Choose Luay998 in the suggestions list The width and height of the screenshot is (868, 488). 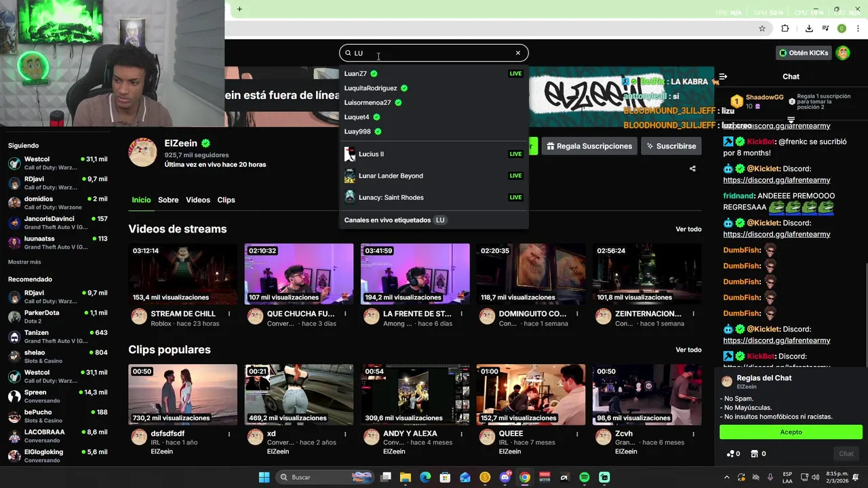tap(433, 131)
